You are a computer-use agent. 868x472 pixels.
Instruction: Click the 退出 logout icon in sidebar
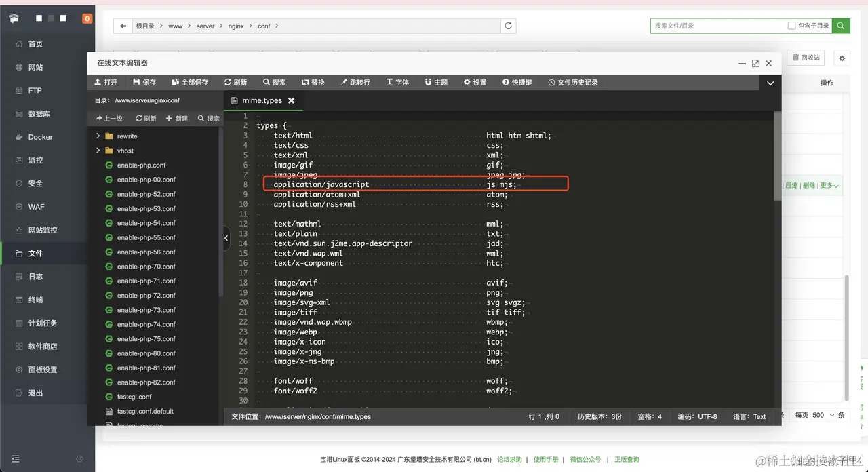tap(19, 393)
